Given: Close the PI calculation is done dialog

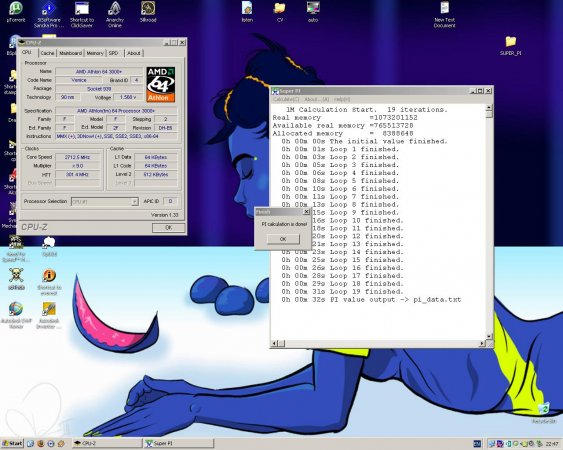Looking at the screenshot, I should pos(306,212).
